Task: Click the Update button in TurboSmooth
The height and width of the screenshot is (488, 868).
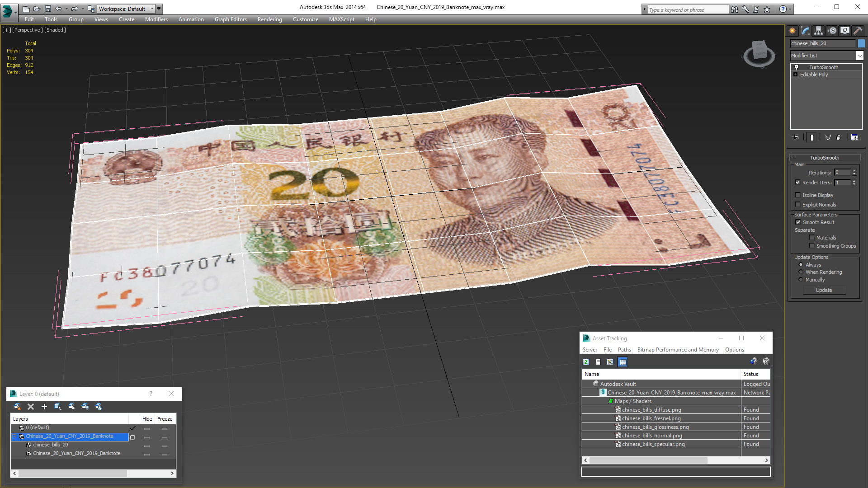Action: click(x=824, y=290)
